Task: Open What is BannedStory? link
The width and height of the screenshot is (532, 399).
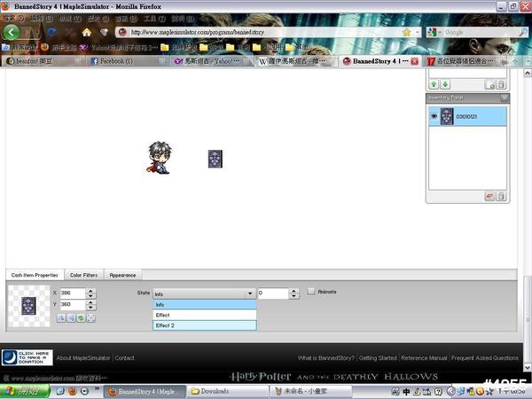Action: coord(326,358)
